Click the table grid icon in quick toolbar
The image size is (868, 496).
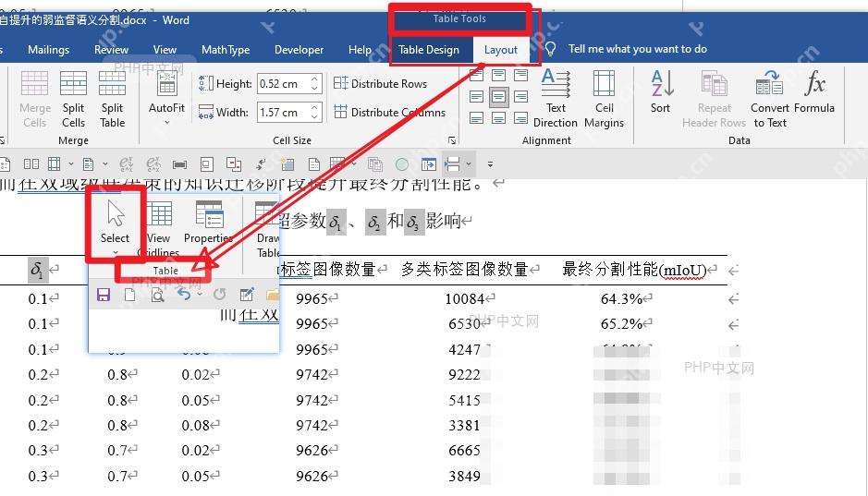[54, 164]
